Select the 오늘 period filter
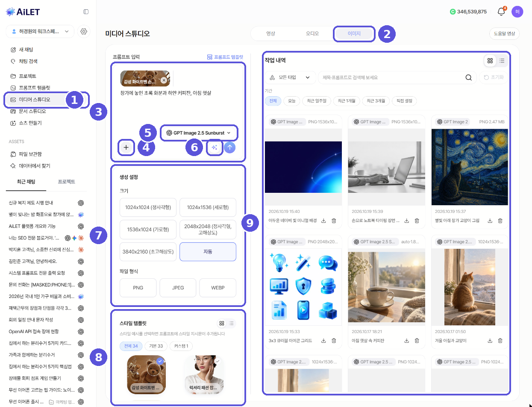 (x=291, y=101)
